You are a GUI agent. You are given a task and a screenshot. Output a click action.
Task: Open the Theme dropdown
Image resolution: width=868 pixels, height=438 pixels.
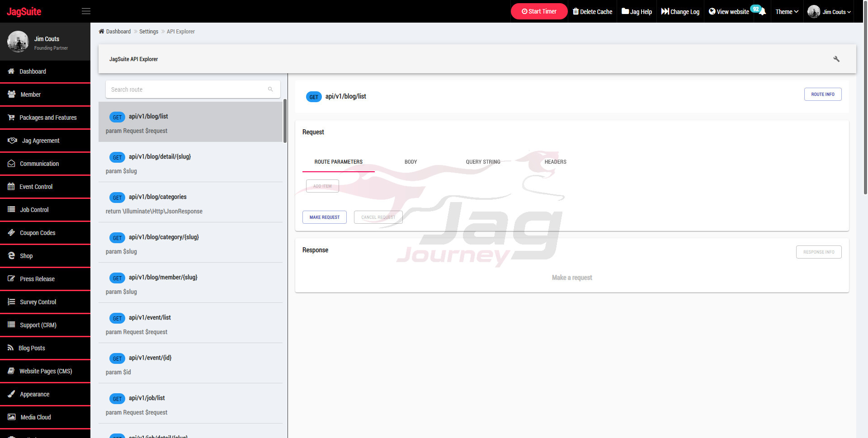pyautogui.click(x=787, y=12)
